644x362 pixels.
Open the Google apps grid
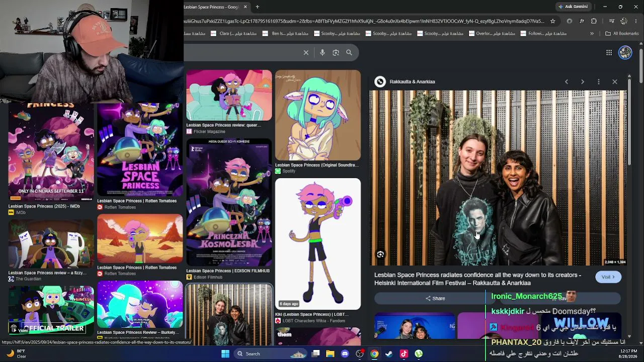tap(609, 52)
